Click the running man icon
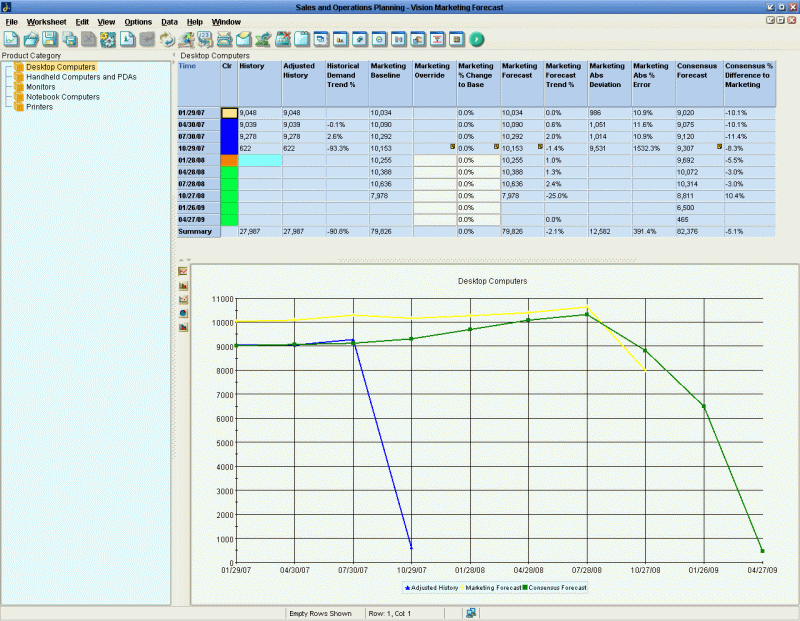800x621 pixels. tap(186, 39)
